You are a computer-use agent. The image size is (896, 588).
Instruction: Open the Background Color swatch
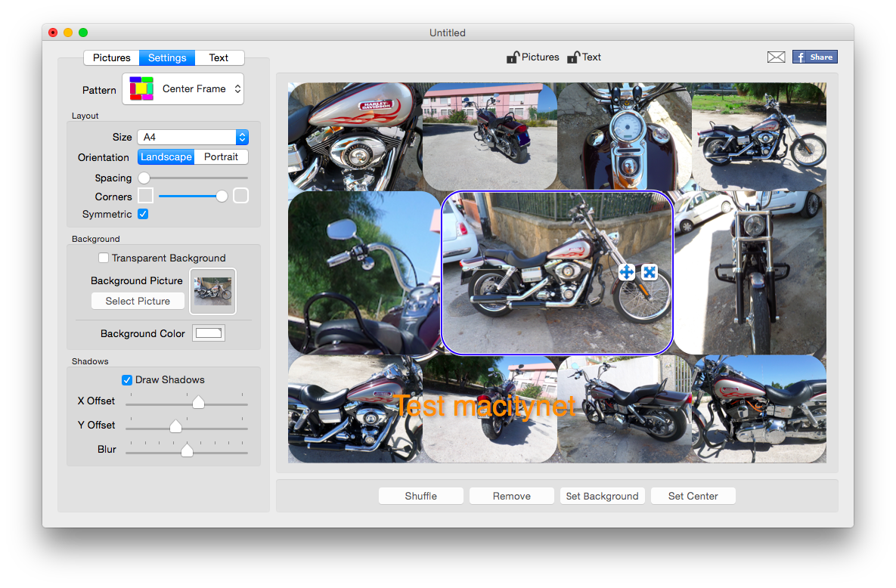coord(209,333)
